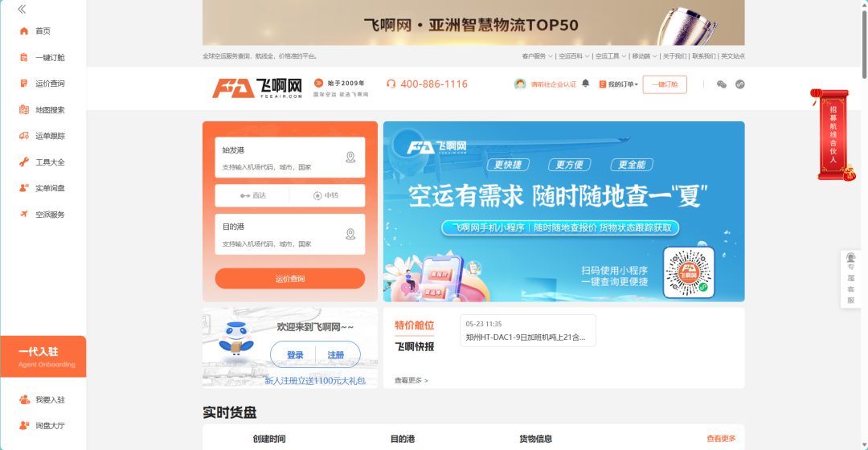Click the 目的港 column header
Viewport: 868px width, 450px height.
403,439
